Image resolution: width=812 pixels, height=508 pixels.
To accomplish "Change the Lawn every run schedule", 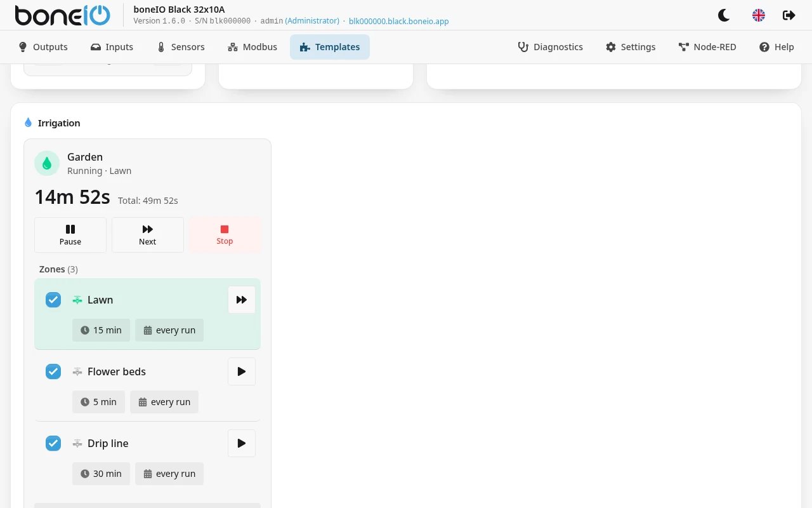I will (x=169, y=330).
